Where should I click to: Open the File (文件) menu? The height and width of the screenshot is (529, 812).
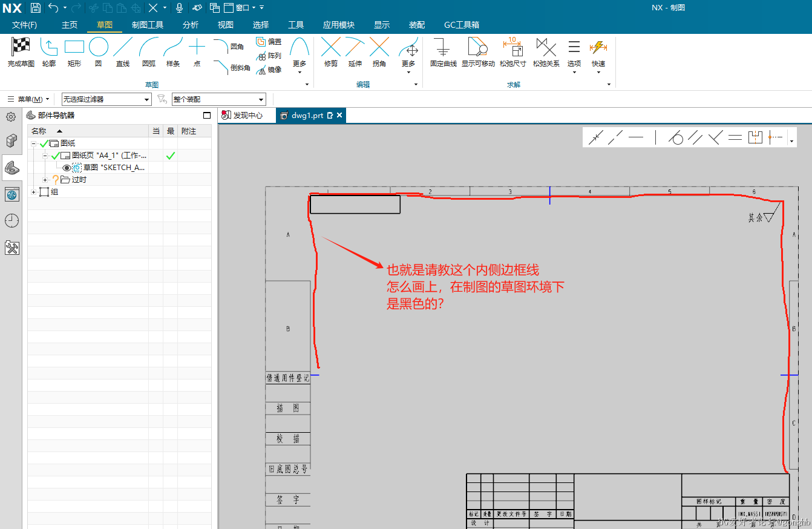(24, 25)
